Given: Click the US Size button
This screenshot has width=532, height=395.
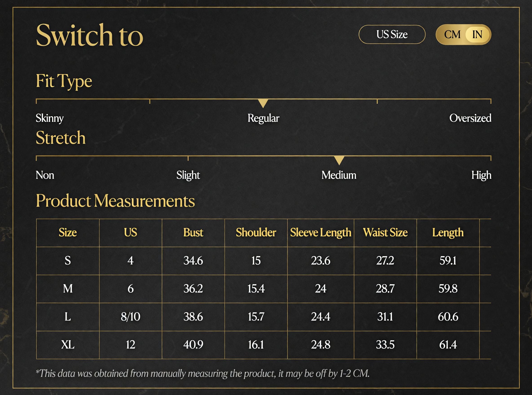Looking at the screenshot, I should click(392, 34).
